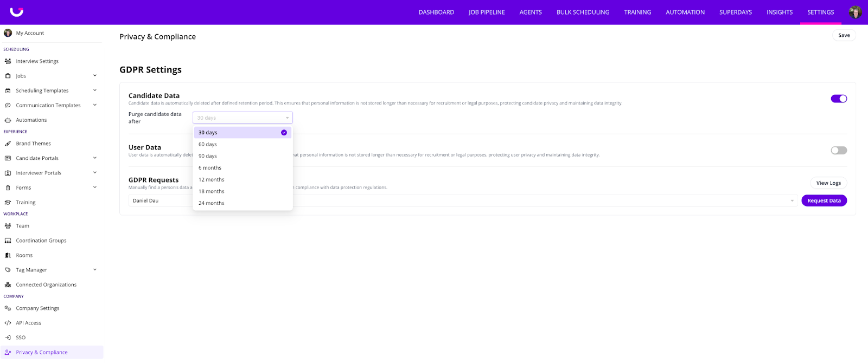Open the GDPR Requests person dropdown arrow
This screenshot has height=363, width=868.
792,200
